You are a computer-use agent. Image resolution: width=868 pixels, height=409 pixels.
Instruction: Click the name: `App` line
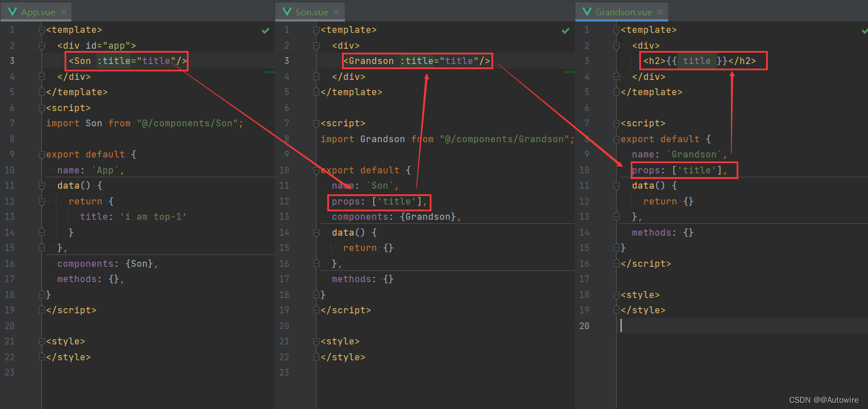pyautogui.click(x=91, y=170)
